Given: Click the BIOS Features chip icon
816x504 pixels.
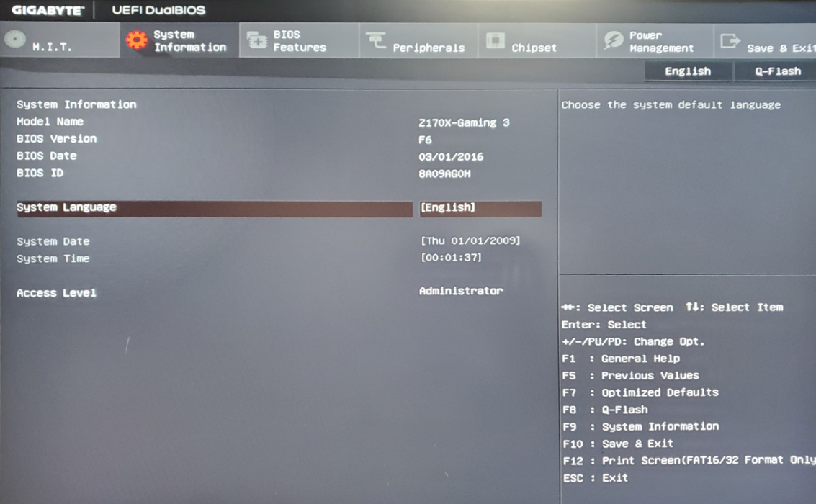Looking at the screenshot, I should tap(256, 40).
